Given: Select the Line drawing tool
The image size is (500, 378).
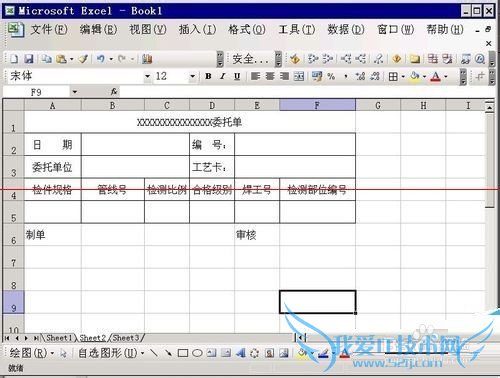Looking at the screenshot, I should (154, 353).
